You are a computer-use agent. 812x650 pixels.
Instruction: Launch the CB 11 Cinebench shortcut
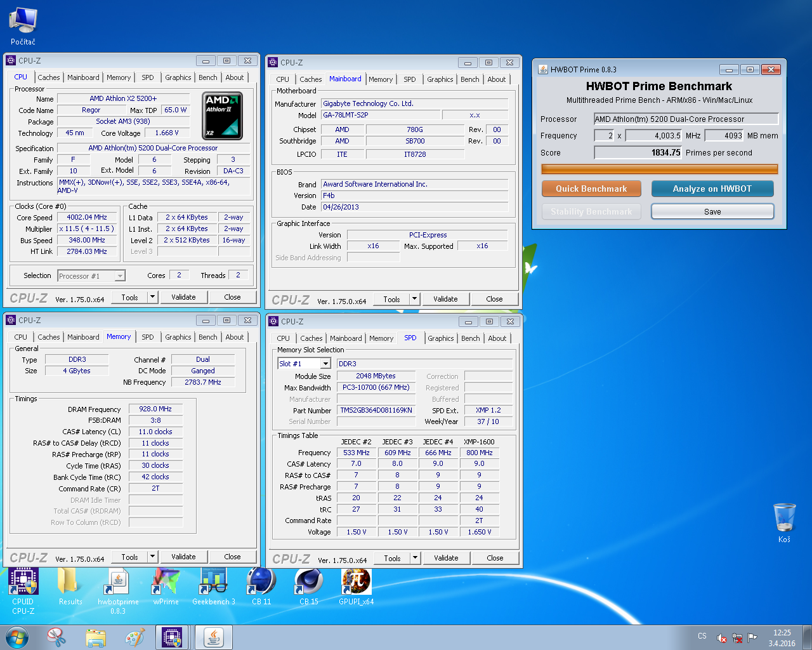click(261, 587)
